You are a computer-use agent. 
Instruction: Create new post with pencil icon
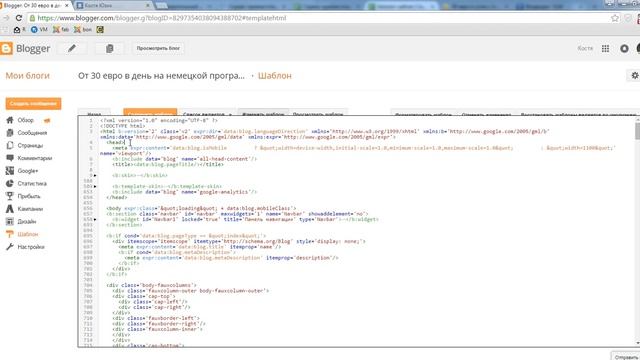click(72, 48)
